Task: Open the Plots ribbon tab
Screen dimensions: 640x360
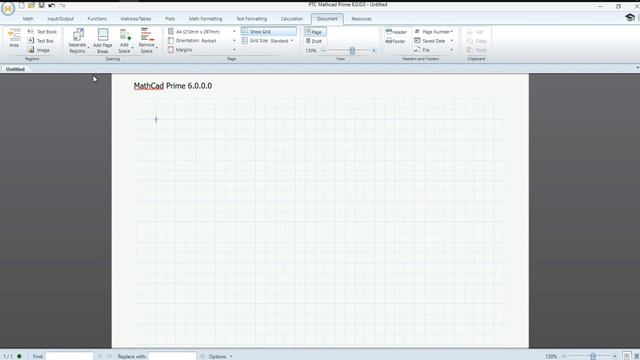Action: [x=170, y=19]
